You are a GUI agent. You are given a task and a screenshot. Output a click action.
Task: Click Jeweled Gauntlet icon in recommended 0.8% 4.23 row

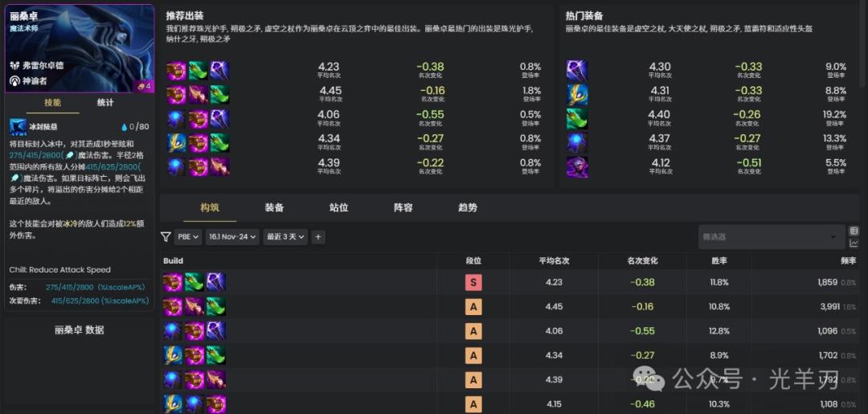(177, 71)
